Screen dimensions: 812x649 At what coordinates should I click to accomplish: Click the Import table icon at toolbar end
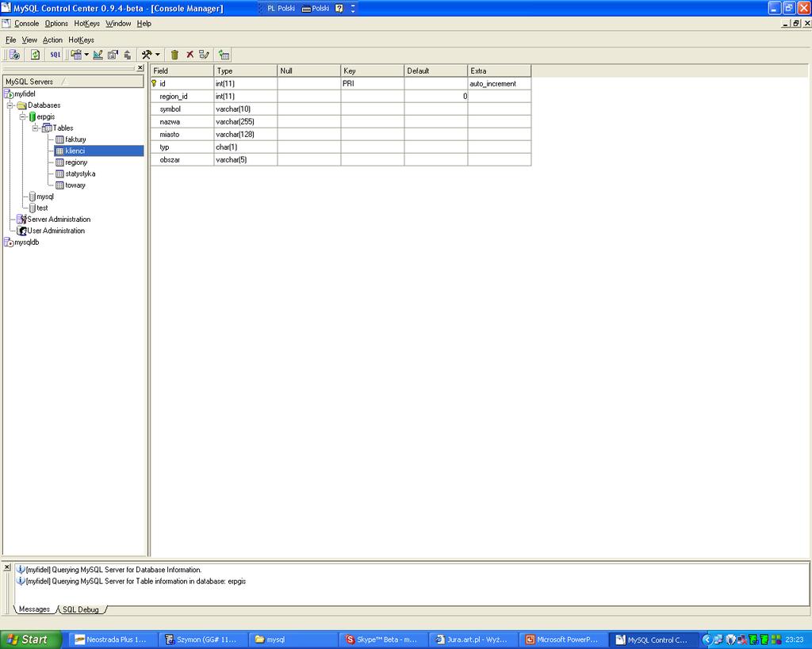(x=224, y=55)
